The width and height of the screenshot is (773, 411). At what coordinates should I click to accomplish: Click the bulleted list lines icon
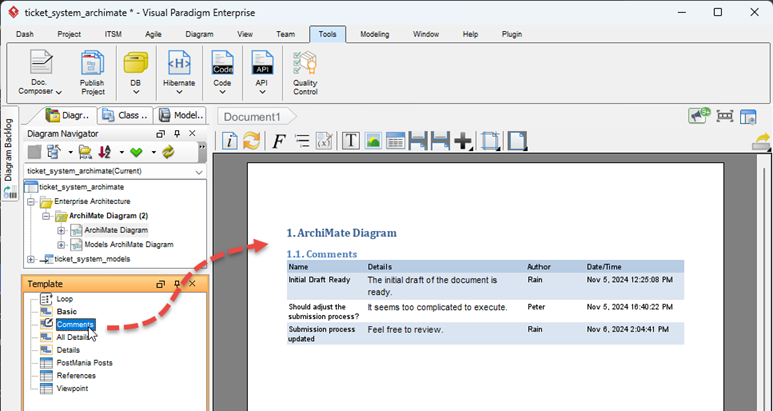tap(301, 141)
